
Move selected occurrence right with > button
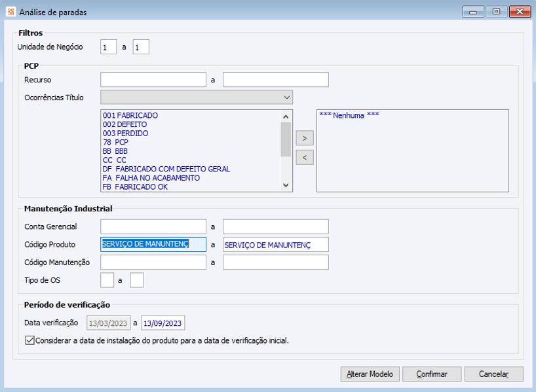point(305,138)
